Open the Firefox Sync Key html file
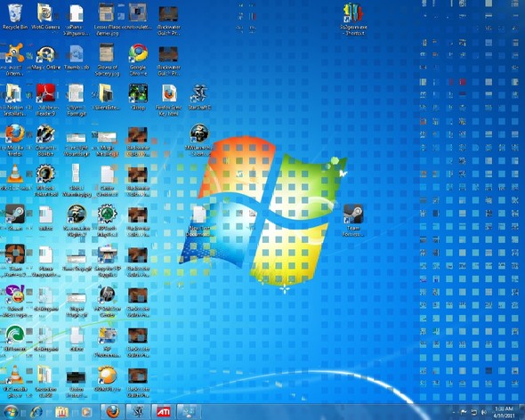 tap(169, 100)
